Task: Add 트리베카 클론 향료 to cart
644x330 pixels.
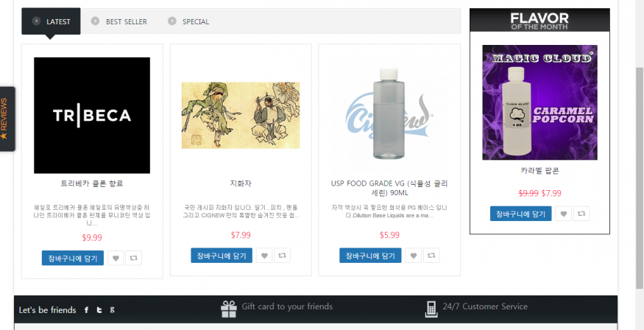Action: pos(73,258)
